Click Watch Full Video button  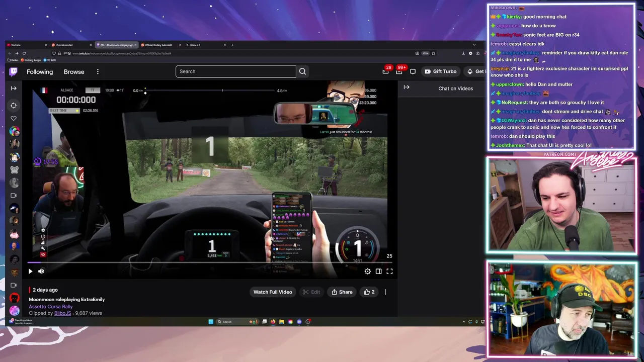tap(273, 292)
